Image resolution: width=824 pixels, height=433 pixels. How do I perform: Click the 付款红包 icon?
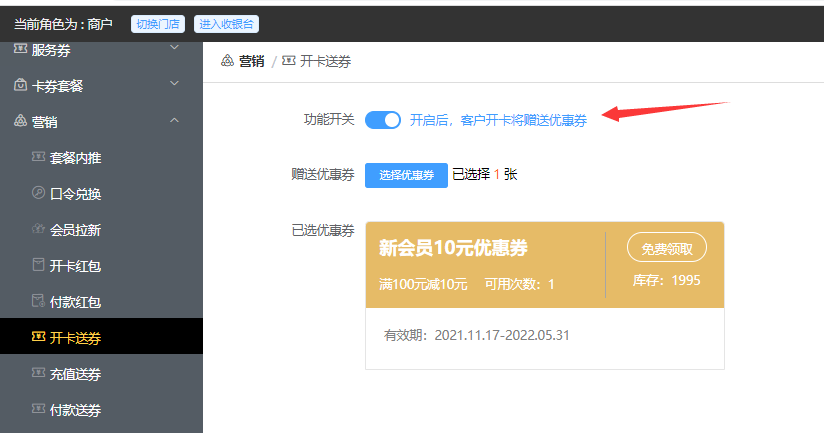click(x=38, y=301)
